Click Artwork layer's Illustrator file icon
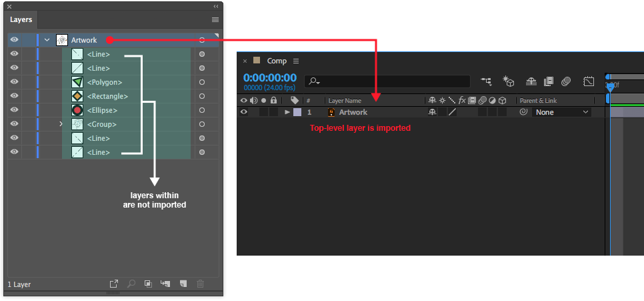Viewport: 644px width, 301px height. tap(331, 112)
